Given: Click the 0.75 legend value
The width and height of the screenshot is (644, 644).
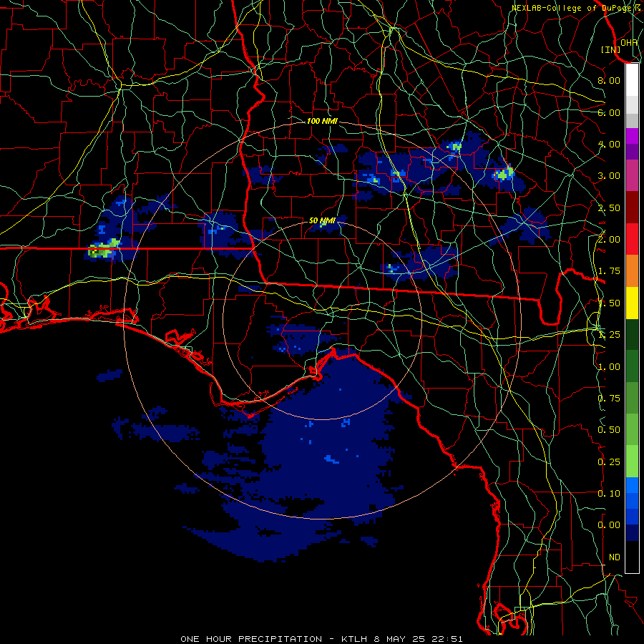Looking at the screenshot, I should (609, 399).
